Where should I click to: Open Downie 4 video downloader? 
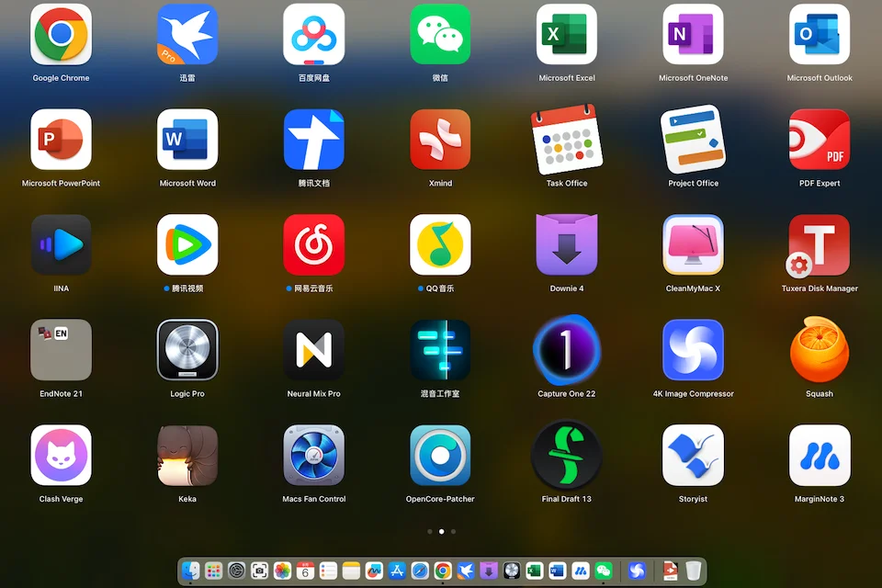coord(567,244)
